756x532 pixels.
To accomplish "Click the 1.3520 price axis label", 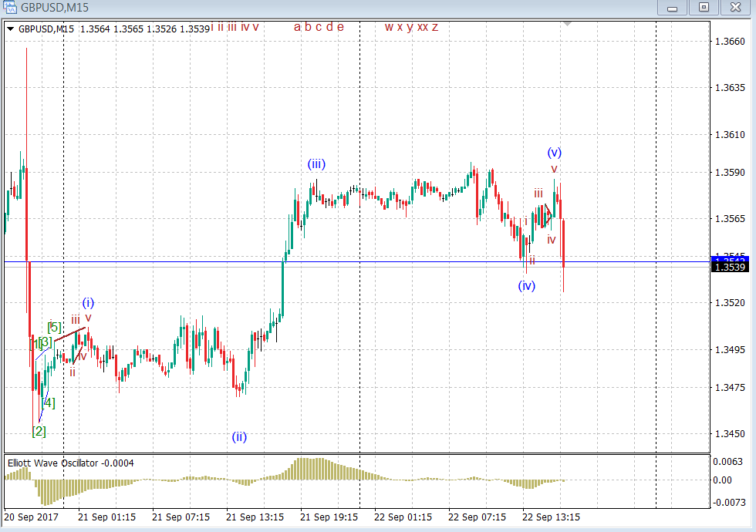I will pos(730,302).
